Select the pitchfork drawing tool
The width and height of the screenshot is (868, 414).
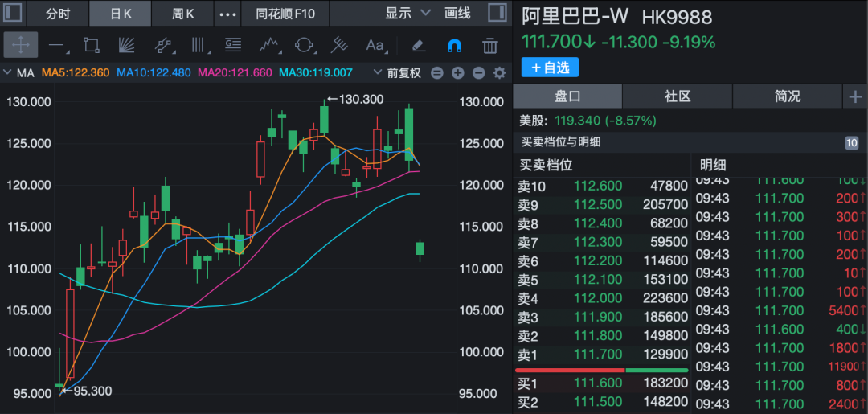point(339,45)
